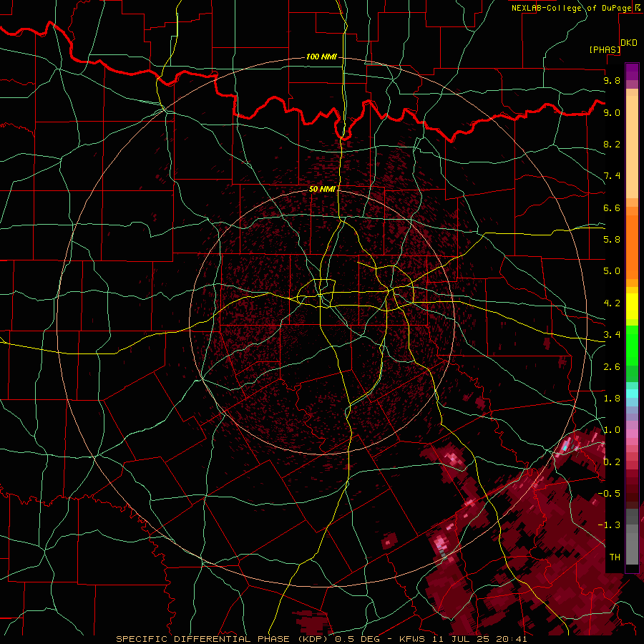Click the 20:41 scan time text

[x=513, y=639]
